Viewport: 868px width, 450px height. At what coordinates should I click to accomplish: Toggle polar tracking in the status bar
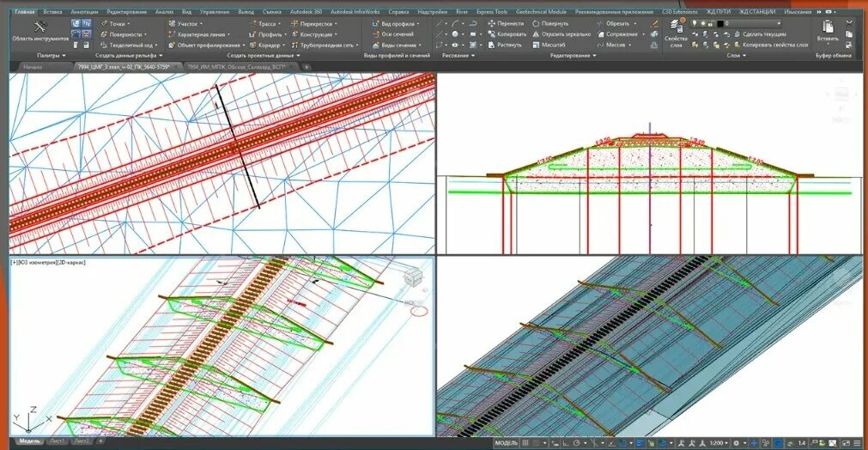pyautogui.click(x=576, y=443)
